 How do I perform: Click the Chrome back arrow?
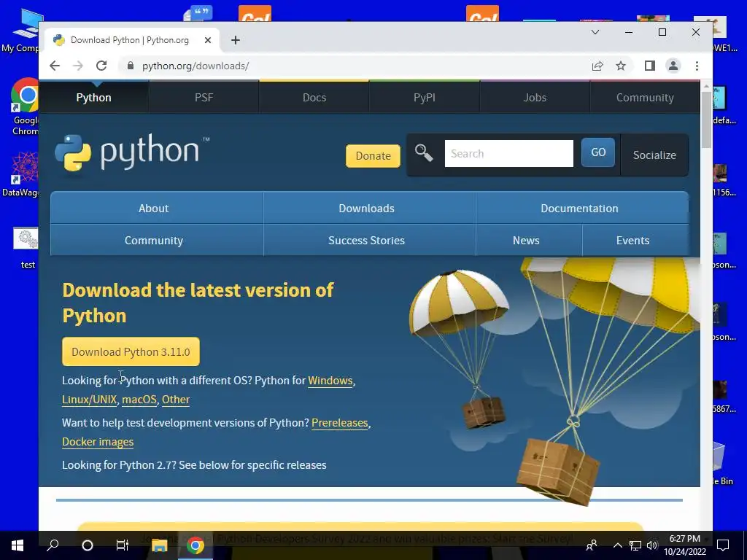click(x=55, y=66)
